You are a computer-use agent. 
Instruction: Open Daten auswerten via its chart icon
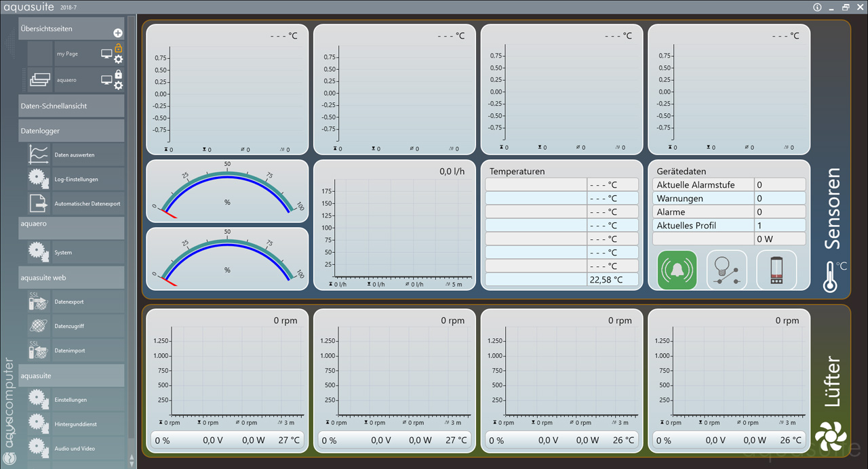[x=38, y=155]
